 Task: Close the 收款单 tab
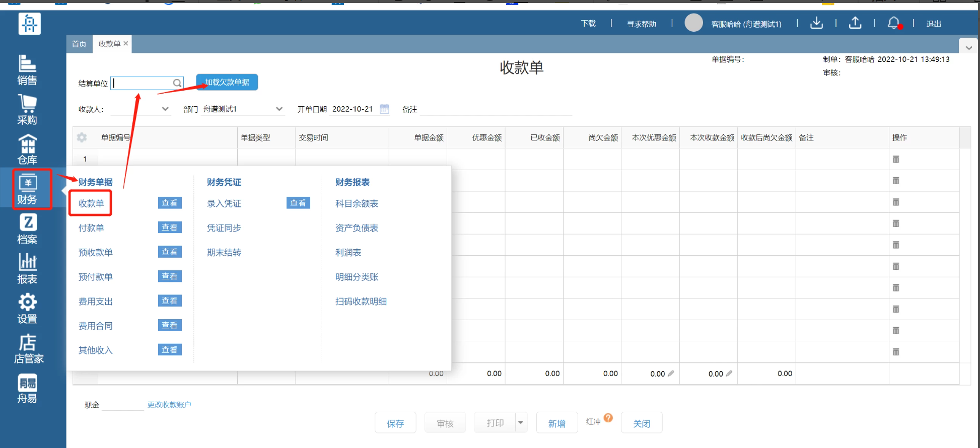pyautogui.click(x=126, y=44)
